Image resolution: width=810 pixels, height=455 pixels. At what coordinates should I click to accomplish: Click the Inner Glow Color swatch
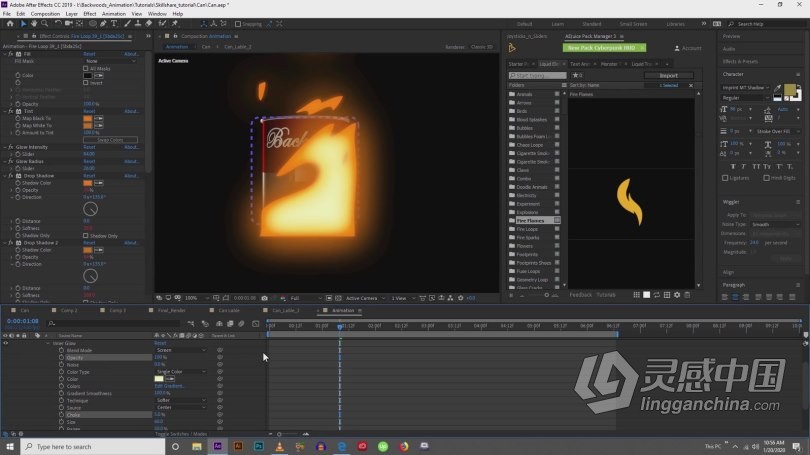tap(159, 379)
